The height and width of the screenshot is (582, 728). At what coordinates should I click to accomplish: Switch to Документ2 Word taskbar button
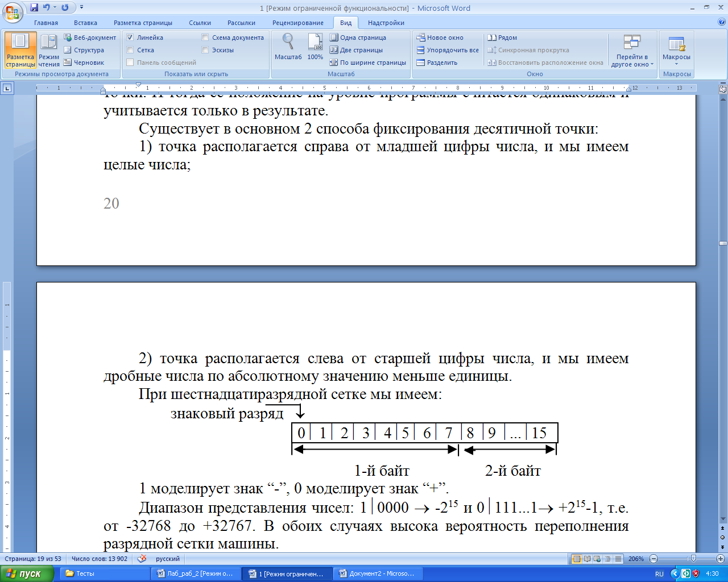coord(378,573)
